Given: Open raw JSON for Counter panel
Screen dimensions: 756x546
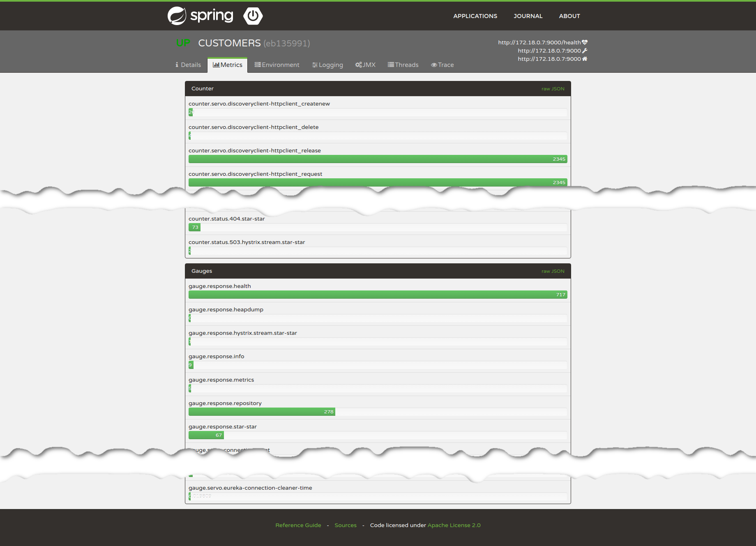Looking at the screenshot, I should coord(553,89).
